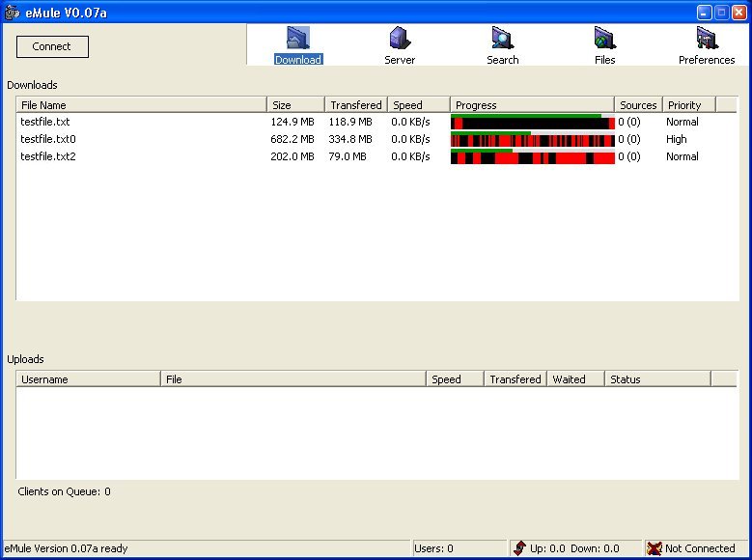
Task: Click the 124.9 MB size cell
Action: click(292, 122)
